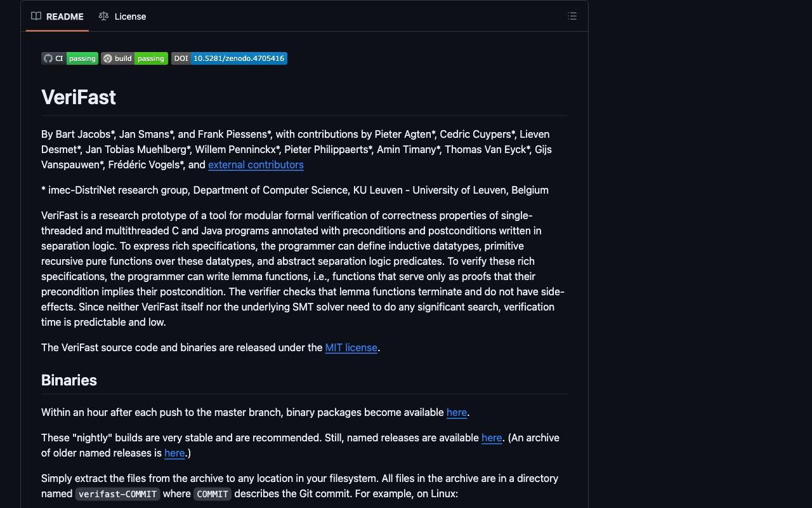Image resolution: width=812 pixels, height=508 pixels.
Task: Click the verifast-COMMIT code text
Action: tap(118, 494)
